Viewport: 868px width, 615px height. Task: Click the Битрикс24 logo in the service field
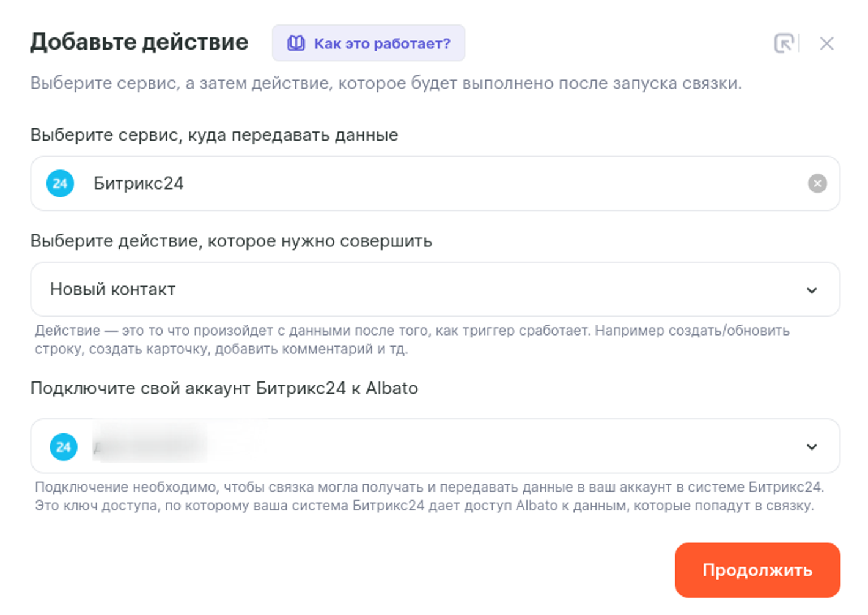click(60, 183)
